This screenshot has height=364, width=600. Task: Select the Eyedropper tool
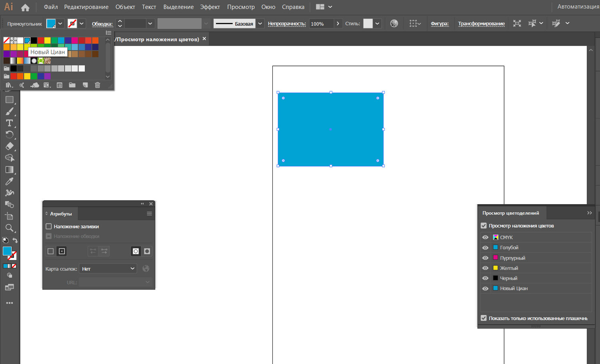point(10,181)
